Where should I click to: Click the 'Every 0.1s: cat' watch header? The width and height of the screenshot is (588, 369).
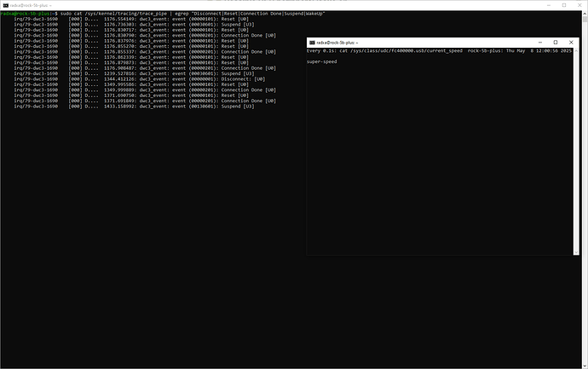(327, 50)
